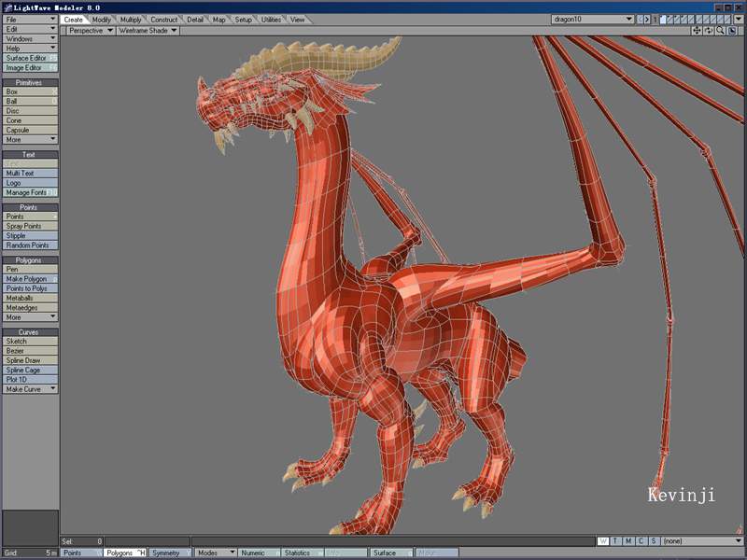
Task: Select layer 1 in the layer bank
Action: (663, 20)
